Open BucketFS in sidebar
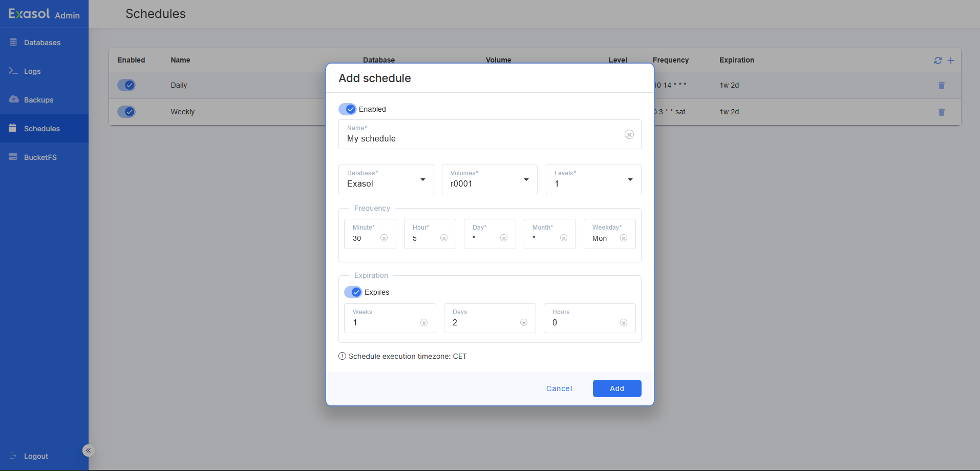 click(x=40, y=157)
